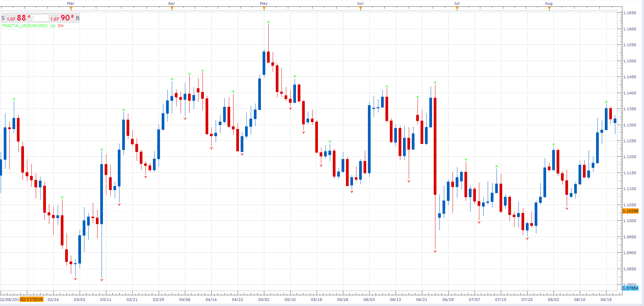Viewport: 644px width, 306px height.
Task: Click the orange triangle marker under Aug
Action: click(x=549, y=8)
